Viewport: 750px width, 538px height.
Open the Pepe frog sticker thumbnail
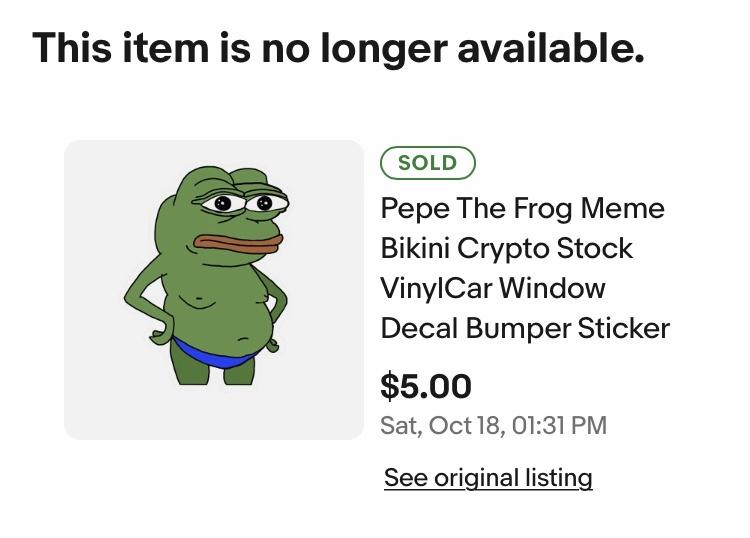click(x=213, y=290)
